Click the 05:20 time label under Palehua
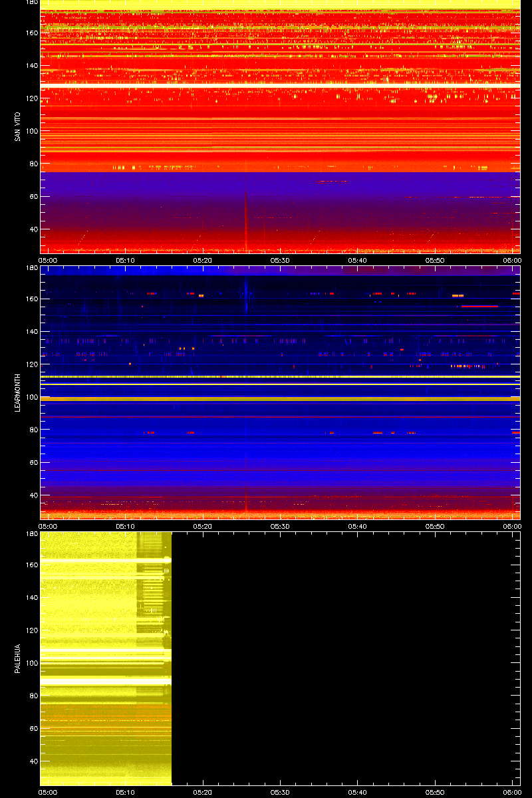532x798 pixels. [203, 792]
